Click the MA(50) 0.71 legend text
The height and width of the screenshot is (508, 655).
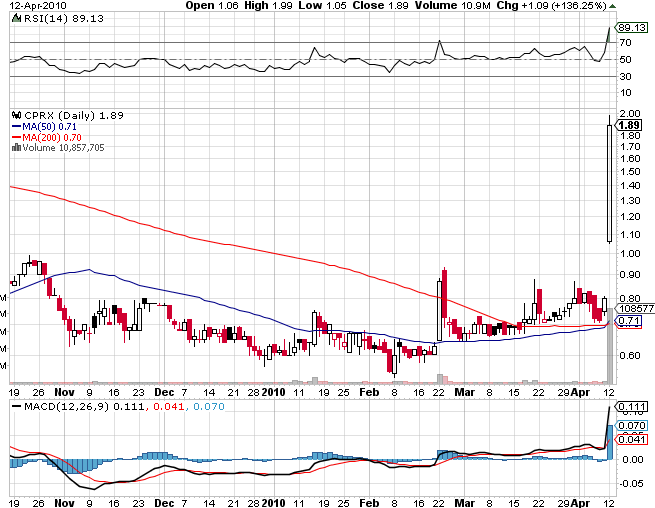click(x=49, y=126)
